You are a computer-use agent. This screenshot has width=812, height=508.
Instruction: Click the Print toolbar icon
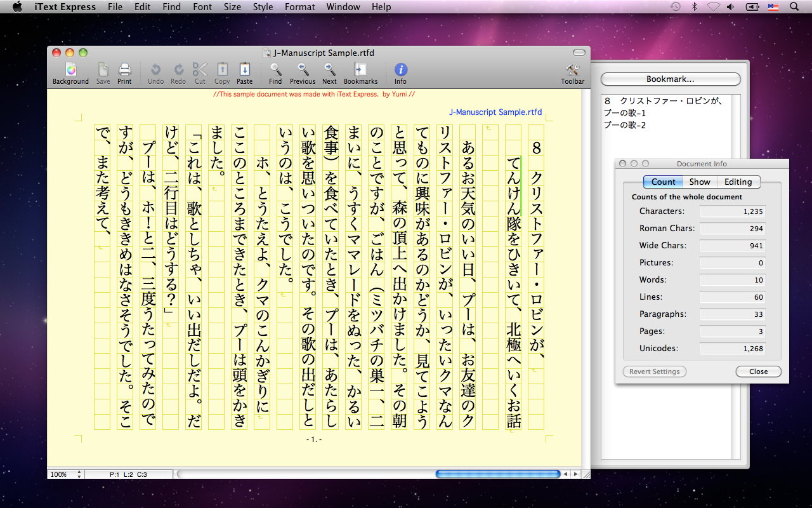tap(124, 70)
